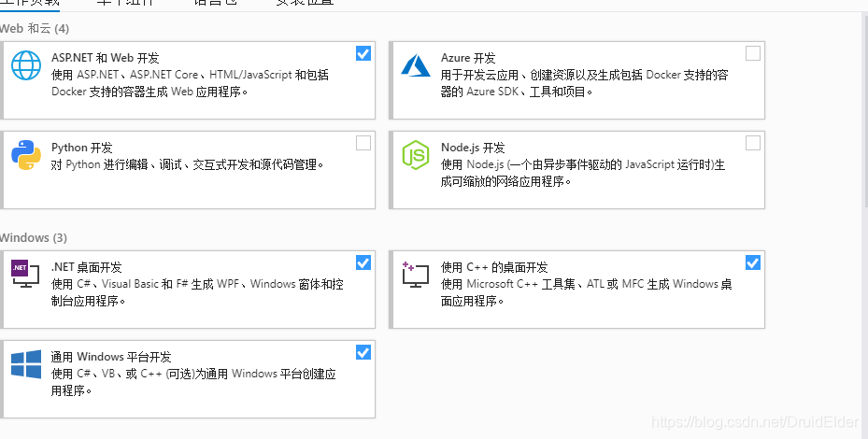Image resolution: width=868 pixels, height=439 pixels.
Task: Click the C++ desktop monitor icon
Action: tap(416, 274)
